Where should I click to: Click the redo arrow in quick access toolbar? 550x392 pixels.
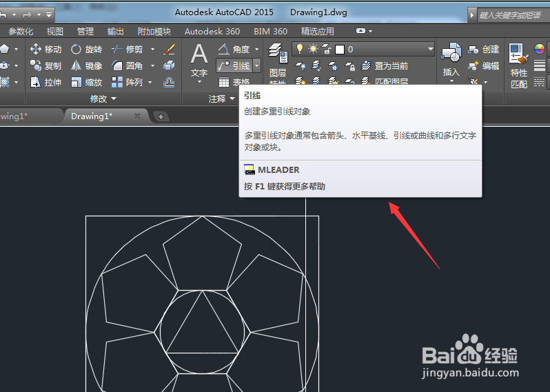point(27,15)
